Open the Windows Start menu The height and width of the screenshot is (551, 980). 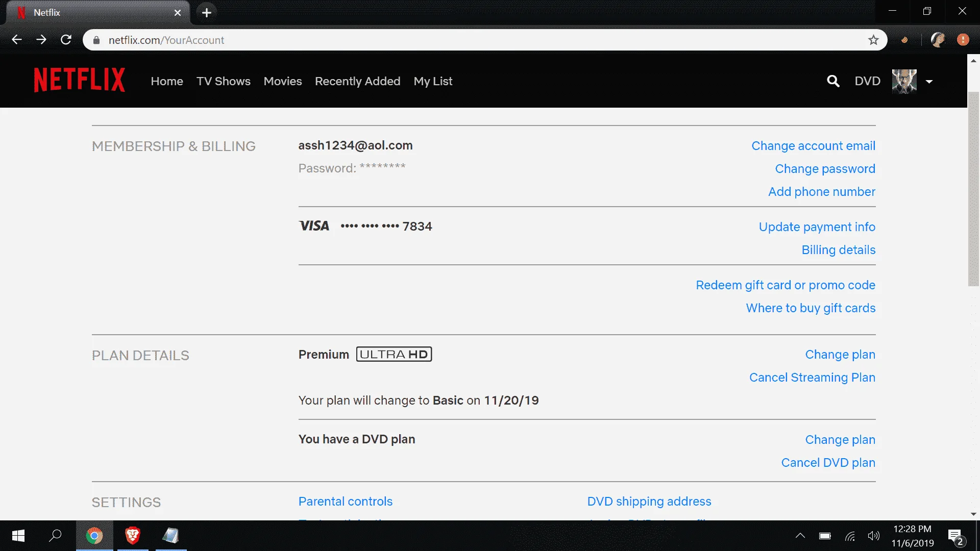18,536
